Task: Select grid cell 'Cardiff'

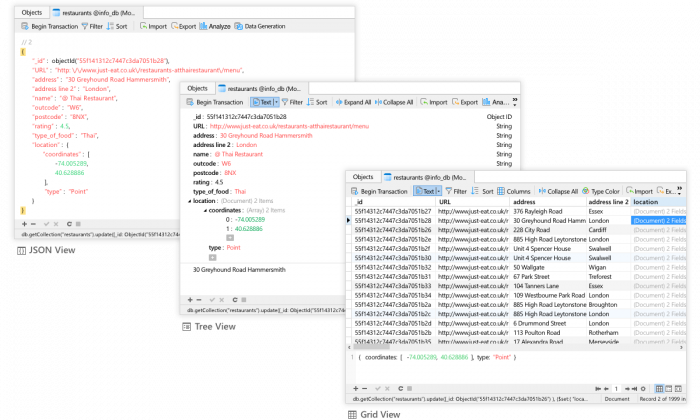Action: pyautogui.click(x=608, y=230)
